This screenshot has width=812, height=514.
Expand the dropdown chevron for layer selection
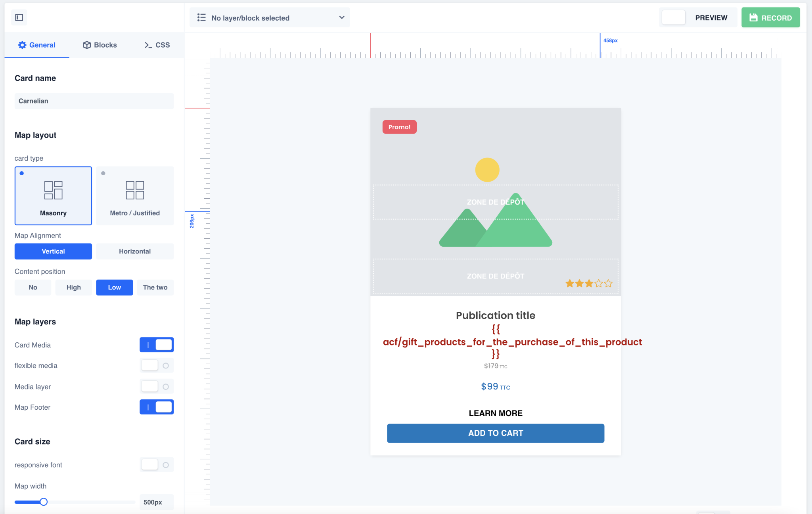342,17
